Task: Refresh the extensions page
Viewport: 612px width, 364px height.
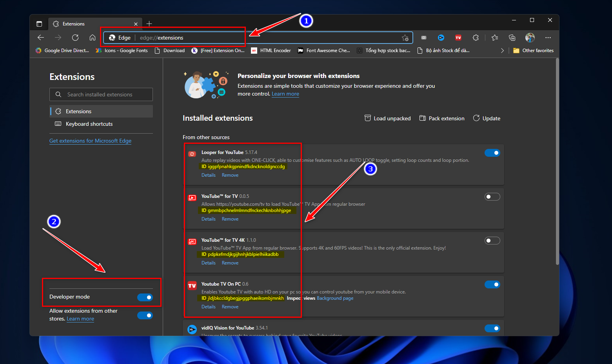Action: [75, 38]
